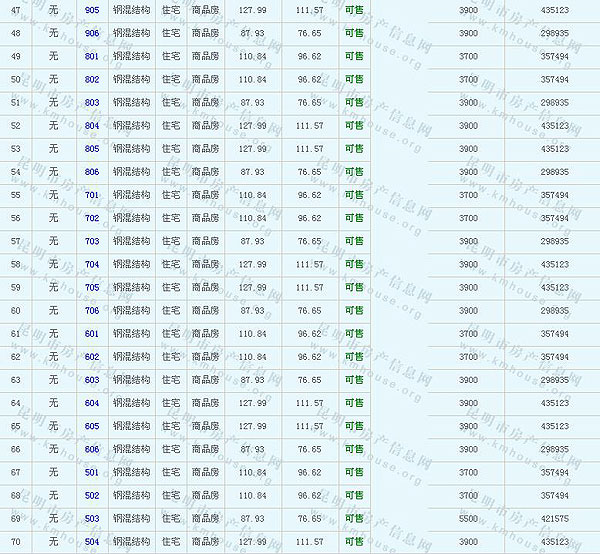Open room 605 link
The height and width of the screenshot is (554, 600).
pyautogui.click(x=92, y=426)
